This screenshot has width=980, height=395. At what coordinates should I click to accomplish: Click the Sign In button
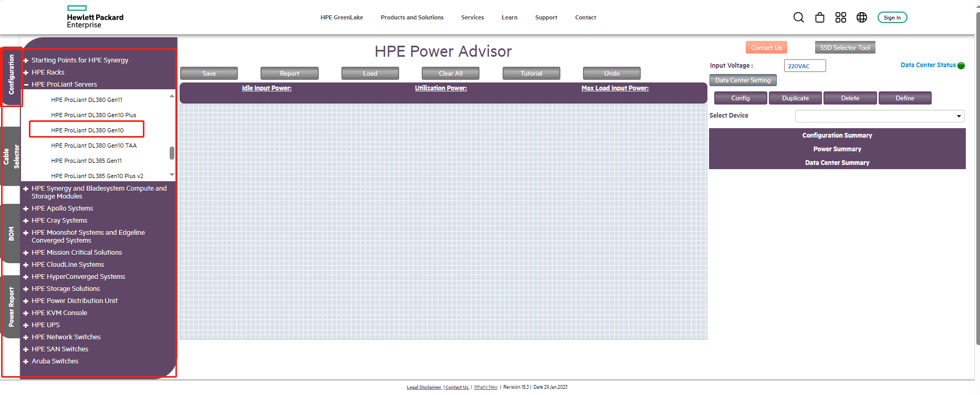pyautogui.click(x=892, y=17)
